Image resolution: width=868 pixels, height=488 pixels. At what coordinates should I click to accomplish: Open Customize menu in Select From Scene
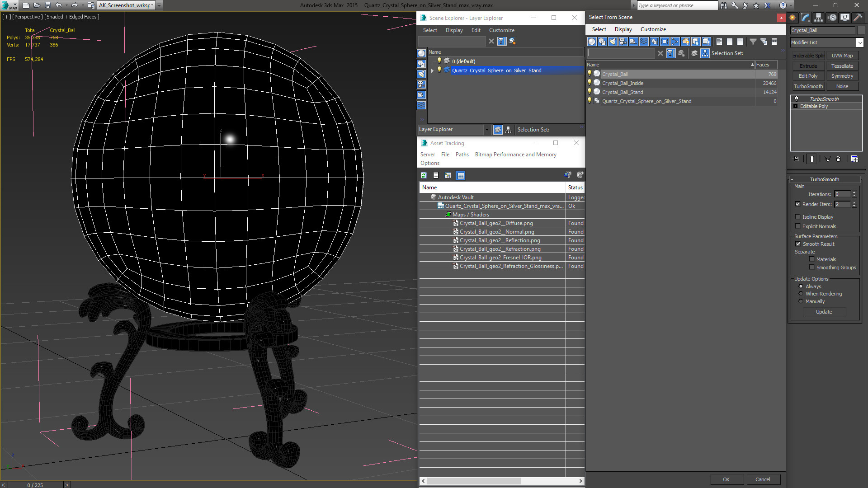(x=653, y=29)
